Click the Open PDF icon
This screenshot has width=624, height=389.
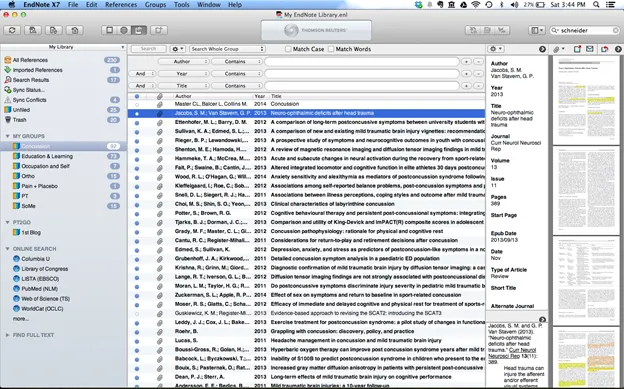[x=577, y=49]
